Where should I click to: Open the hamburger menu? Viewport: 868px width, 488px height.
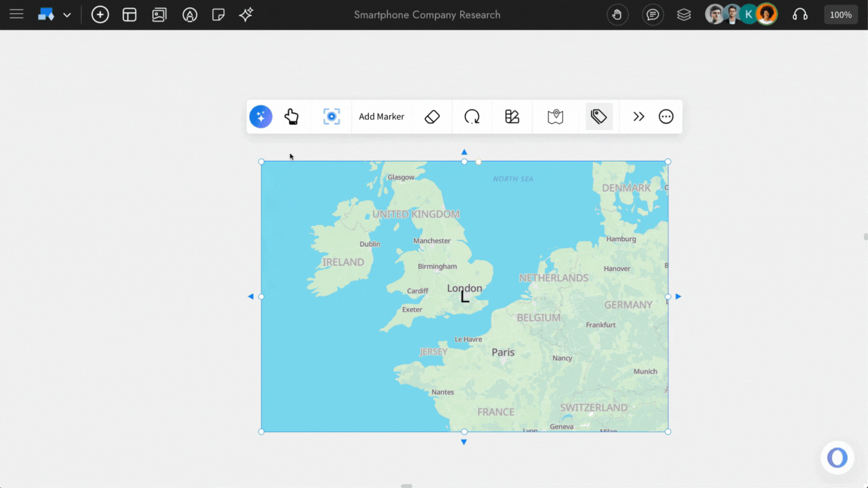(16, 14)
